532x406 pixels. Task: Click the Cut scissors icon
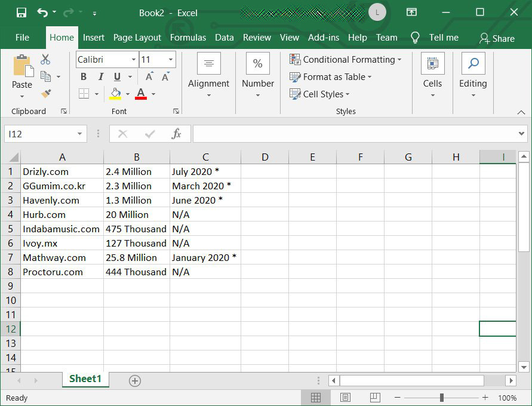coord(45,59)
